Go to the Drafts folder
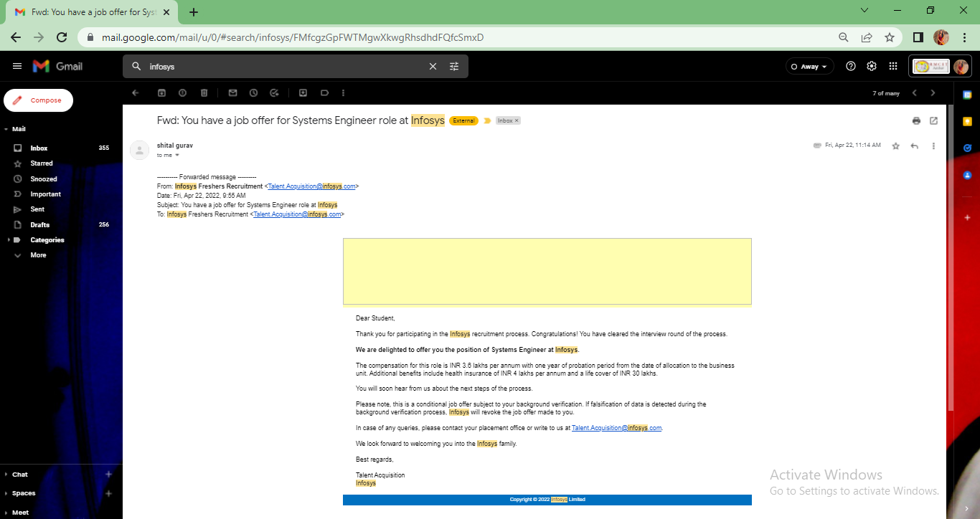Viewport: 980px width, 519px height. tap(40, 224)
